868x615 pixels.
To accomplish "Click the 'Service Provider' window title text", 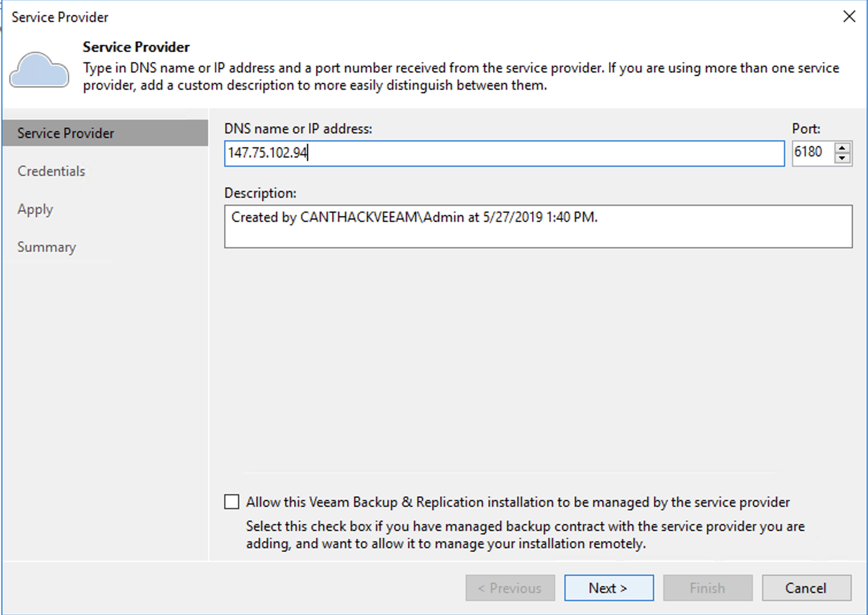I will [x=60, y=17].
